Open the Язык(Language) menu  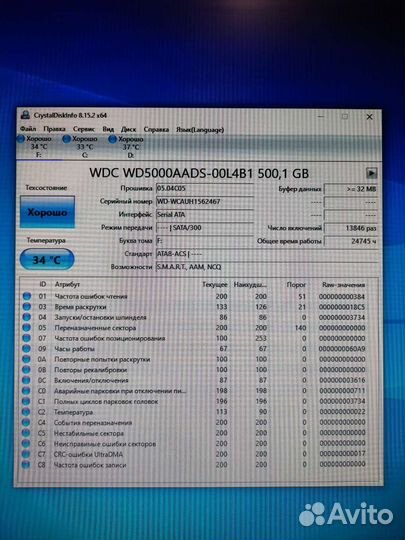[x=200, y=130]
